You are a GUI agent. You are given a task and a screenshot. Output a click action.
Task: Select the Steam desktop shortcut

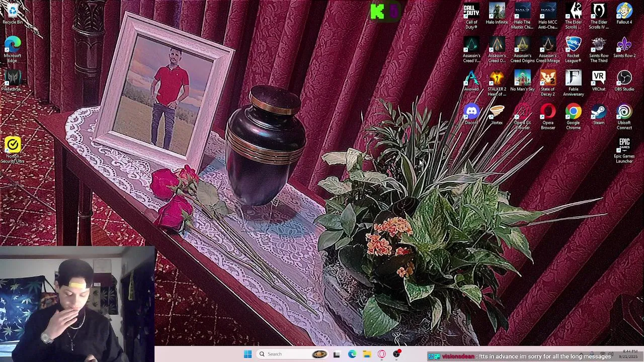[x=599, y=115]
